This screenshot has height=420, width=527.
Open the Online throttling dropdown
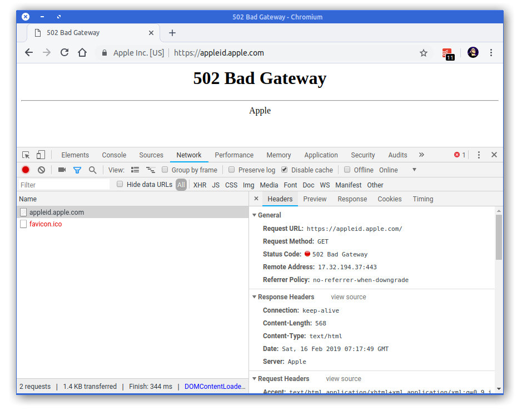[397, 170]
